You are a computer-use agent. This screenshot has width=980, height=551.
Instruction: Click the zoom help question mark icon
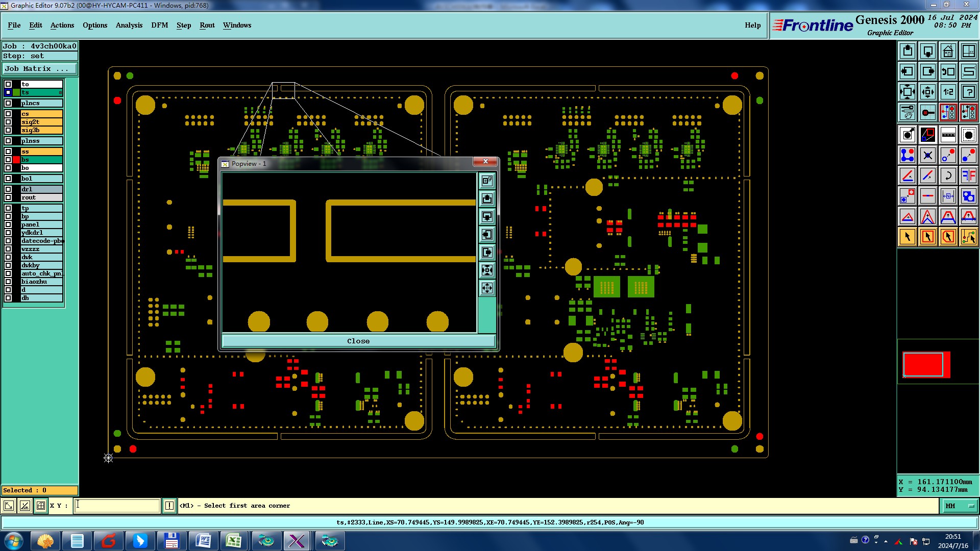pos(968,92)
